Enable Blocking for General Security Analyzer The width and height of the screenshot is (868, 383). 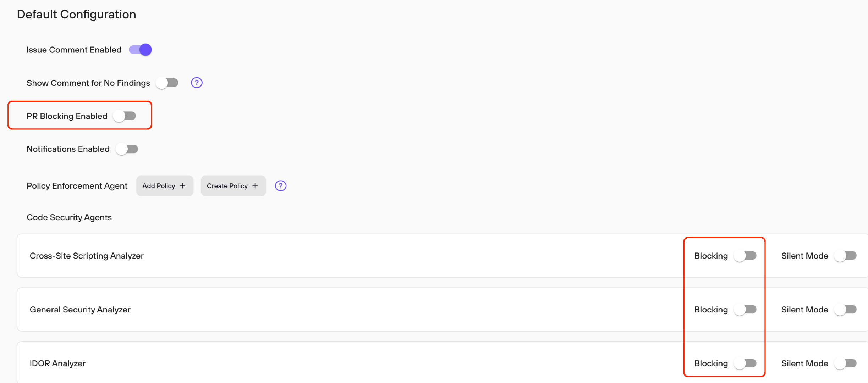tap(745, 310)
